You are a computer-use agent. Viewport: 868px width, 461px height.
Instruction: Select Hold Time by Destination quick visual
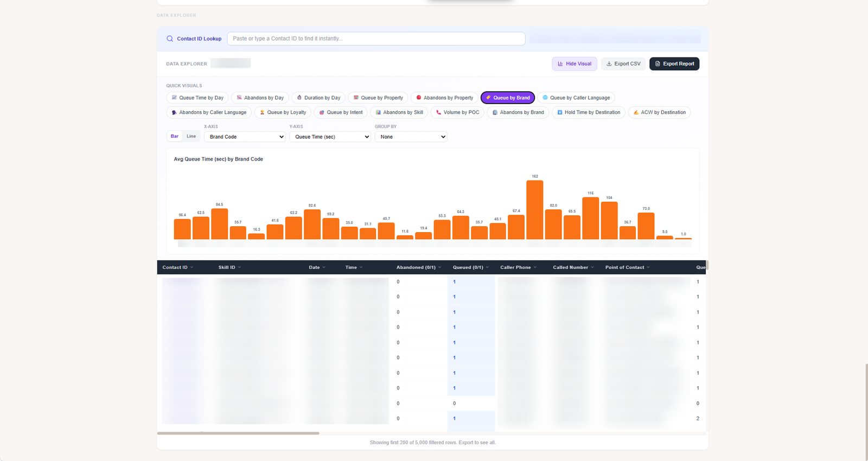pyautogui.click(x=589, y=112)
